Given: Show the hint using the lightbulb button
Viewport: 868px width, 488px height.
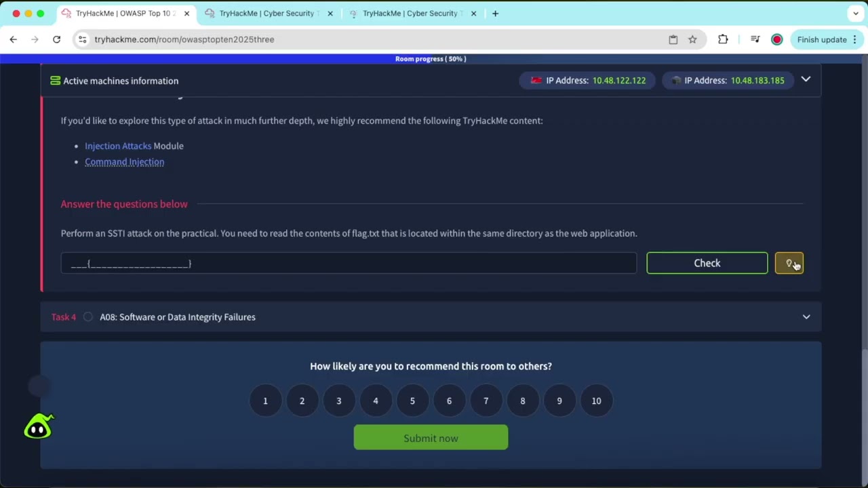Looking at the screenshot, I should tap(789, 263).
